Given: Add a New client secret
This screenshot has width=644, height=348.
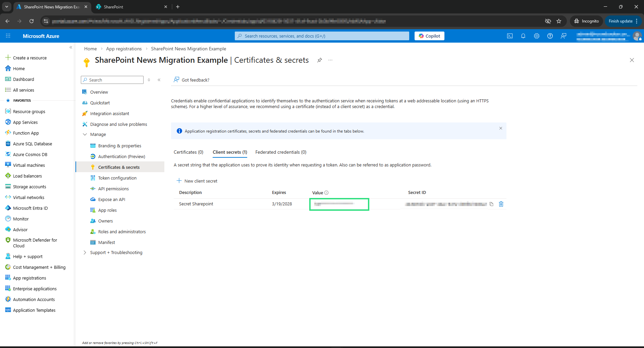Looking at the screenshot, I should (x=197, y=181).
